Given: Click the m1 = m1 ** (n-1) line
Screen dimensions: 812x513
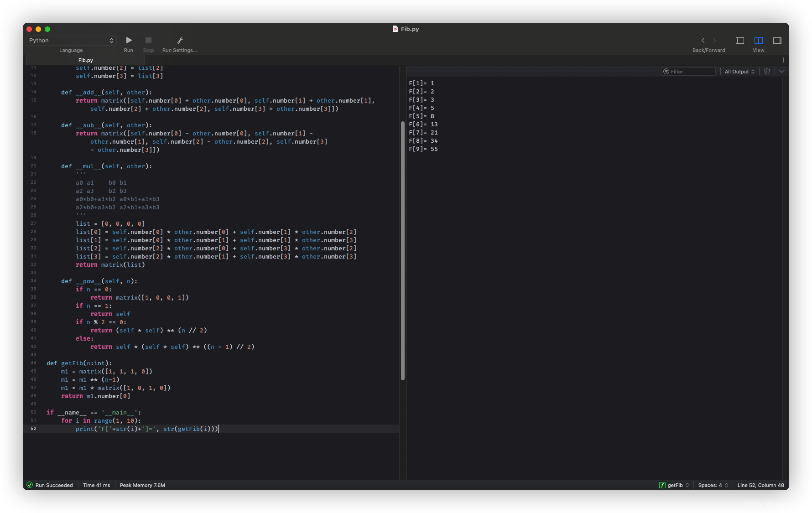Looking at the screenshot, I should tap(90, 380).
